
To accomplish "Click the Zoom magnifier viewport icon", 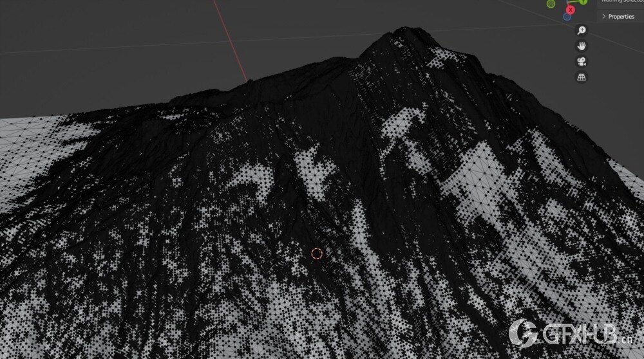I will tap(582, 30).
